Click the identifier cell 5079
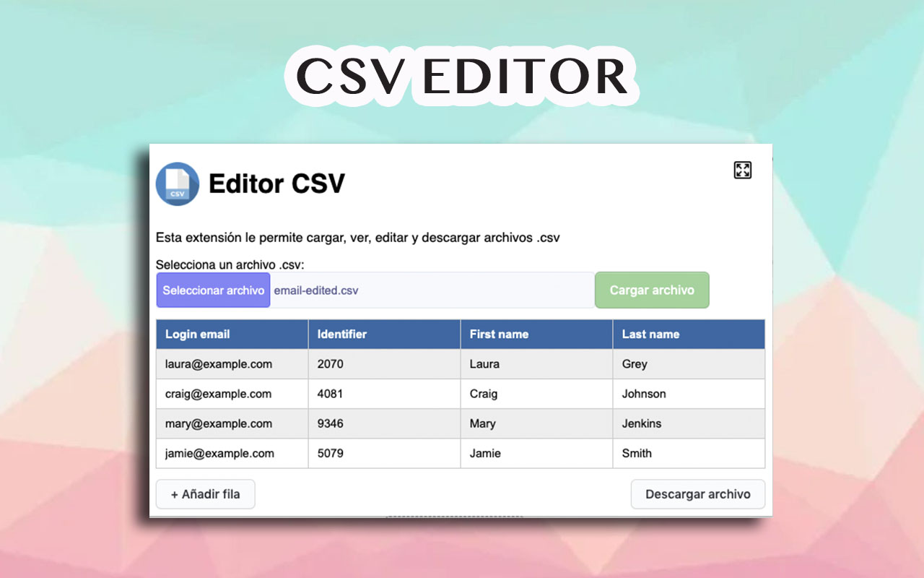 (x=385, y=453)
